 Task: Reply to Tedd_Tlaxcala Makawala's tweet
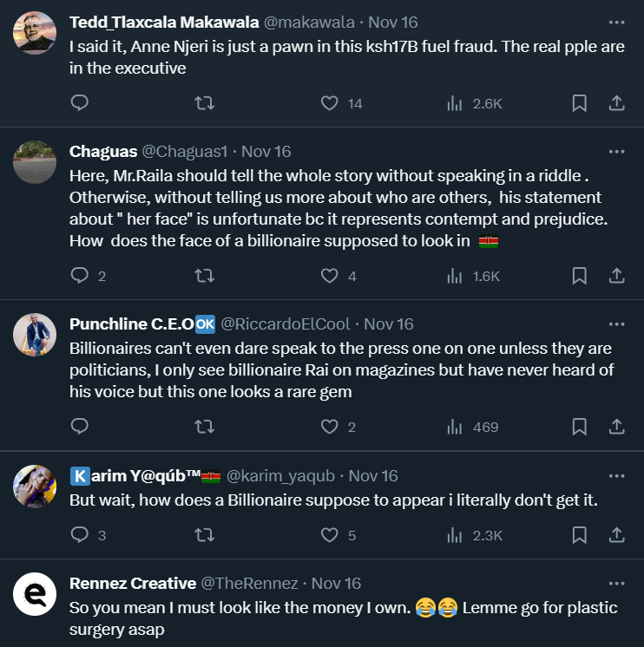point(79,103)
